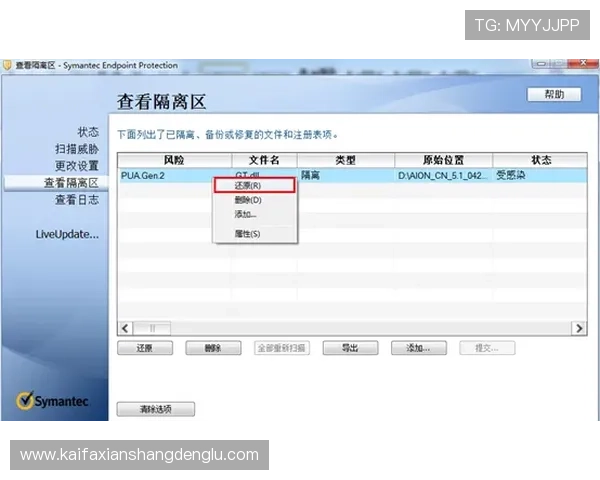This screenshot has height=480, width=600.
Task: Click the scroll left arrow of the list
Action: tap(125, 328)
